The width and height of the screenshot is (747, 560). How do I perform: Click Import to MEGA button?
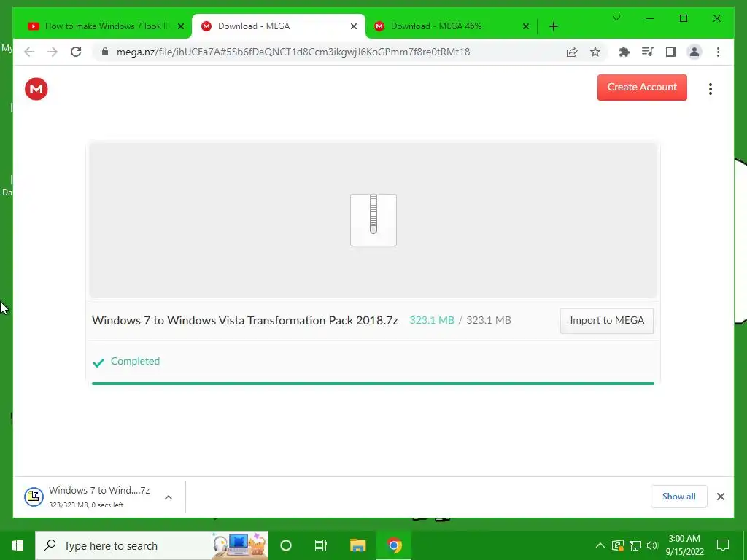pos(606,321)
